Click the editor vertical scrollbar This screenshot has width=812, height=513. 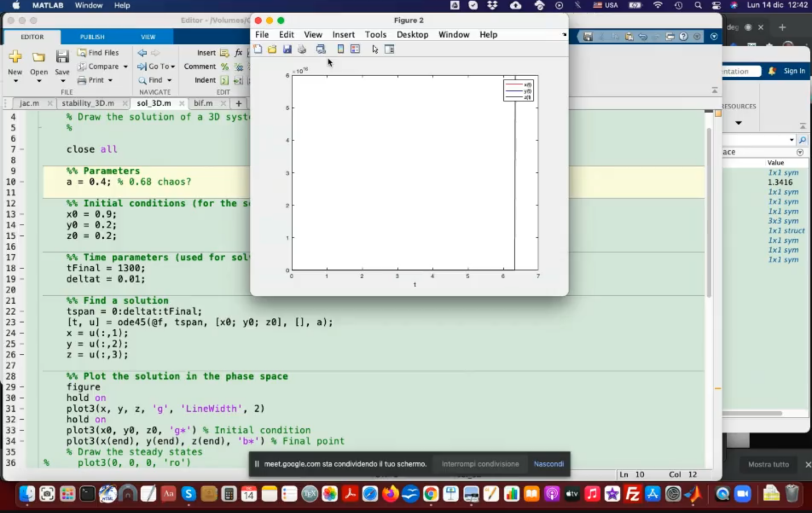709,210
